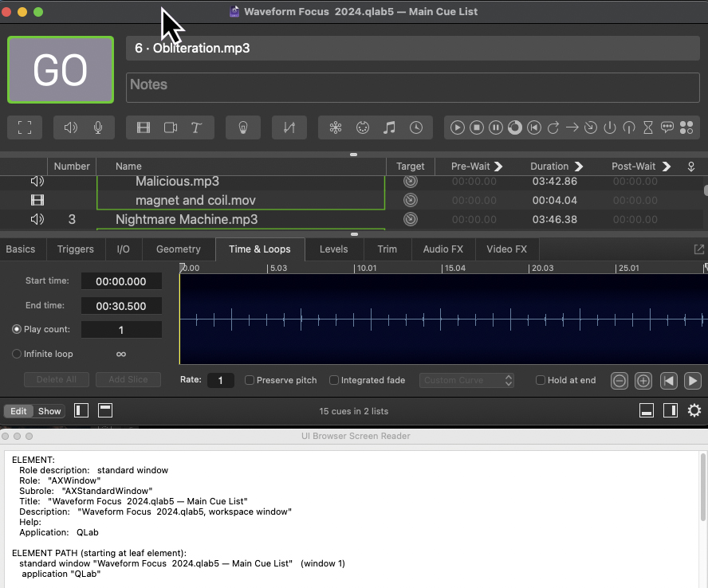The width and height of the screenshot is (708, 588).
Task: Expand the Duration column chevron
Action: click(x=579, y=167)
